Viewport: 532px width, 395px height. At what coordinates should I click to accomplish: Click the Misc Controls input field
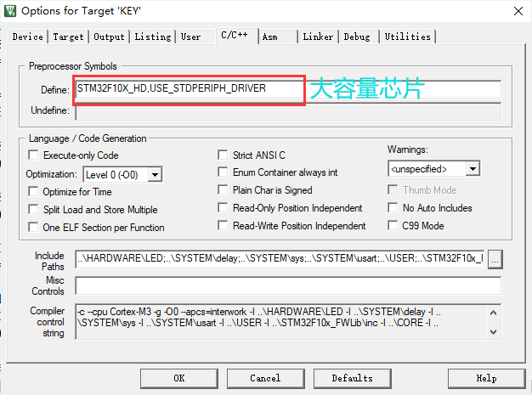288,285
